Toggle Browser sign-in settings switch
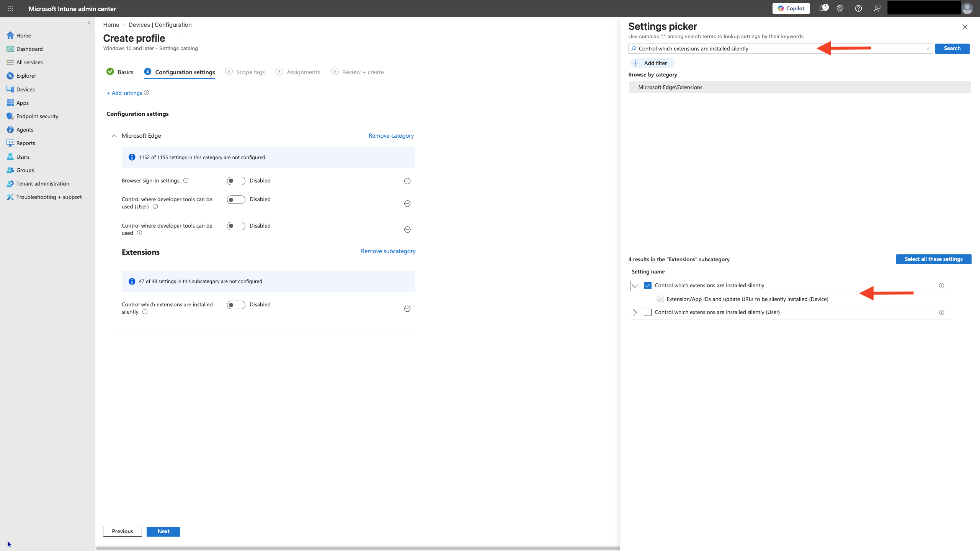 tap(236, 181)
